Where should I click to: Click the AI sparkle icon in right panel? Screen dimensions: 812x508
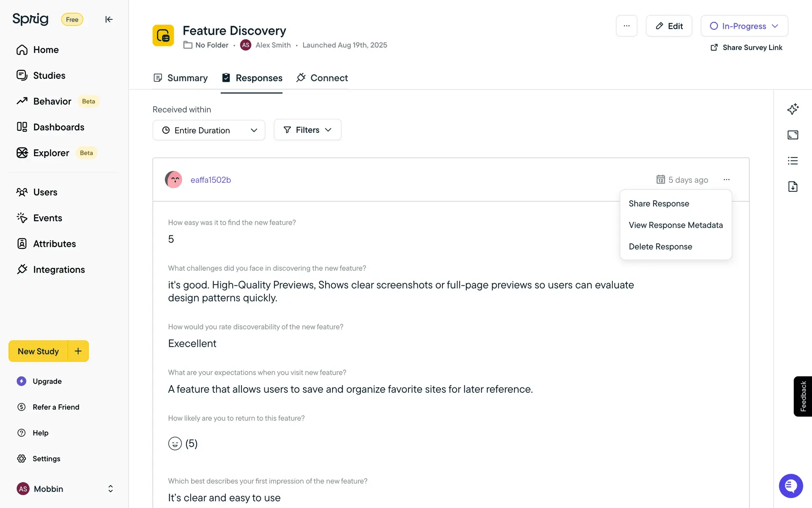pyautogui.click(x=793, y=109)
